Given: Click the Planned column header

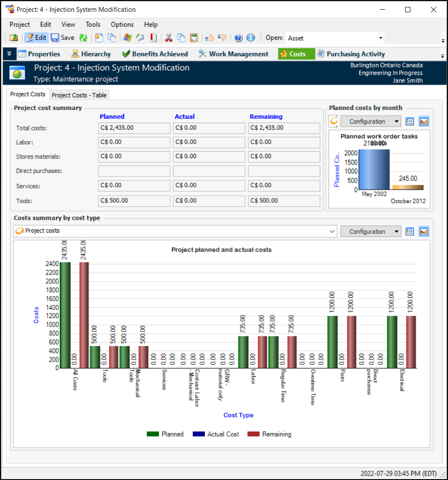Looking at the screenshot, I should pyautogui.click(x=112, y=116).
